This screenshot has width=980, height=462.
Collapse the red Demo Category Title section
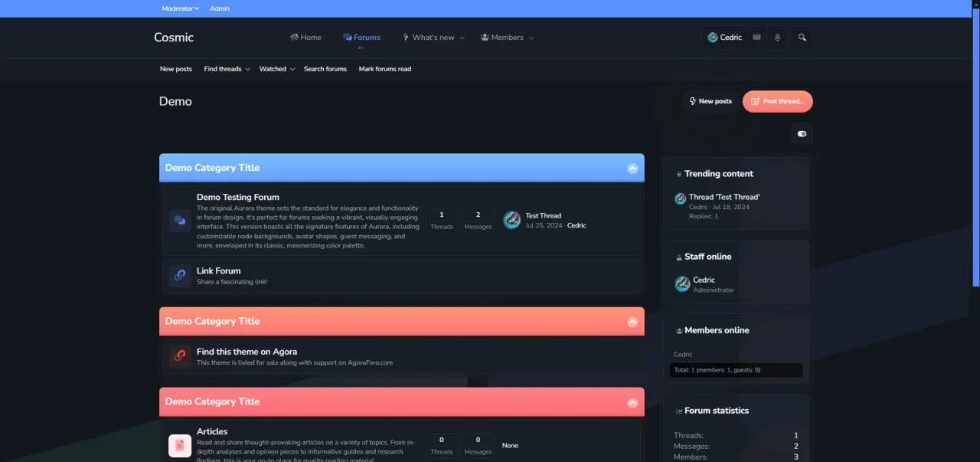[x=632, y=402]
